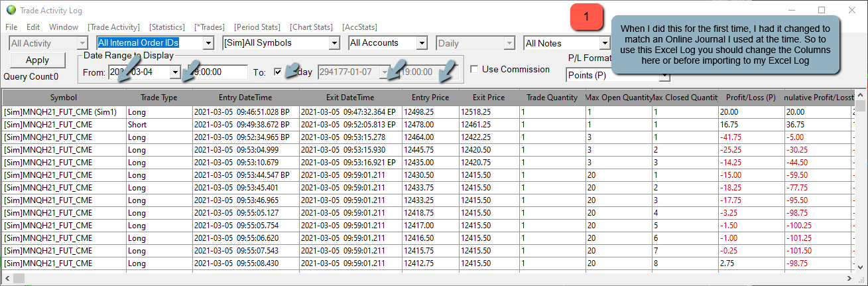868x286 pixels.
Task: Click exit time 09:53:16.921 EP cell
Action: 350,163
